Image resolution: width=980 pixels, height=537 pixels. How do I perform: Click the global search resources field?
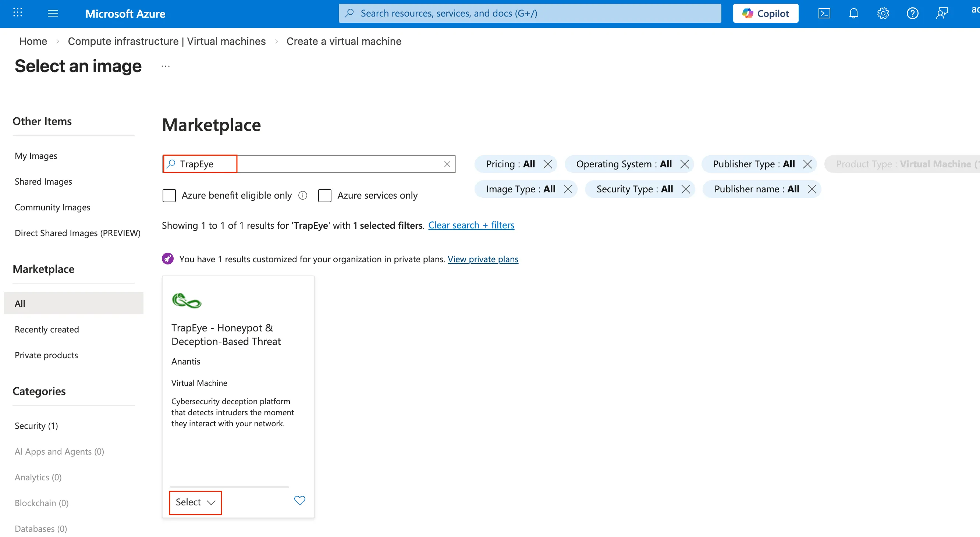529,14
